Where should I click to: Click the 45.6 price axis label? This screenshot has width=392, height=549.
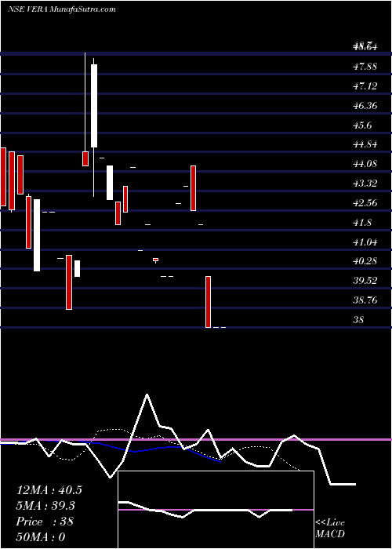362,125
